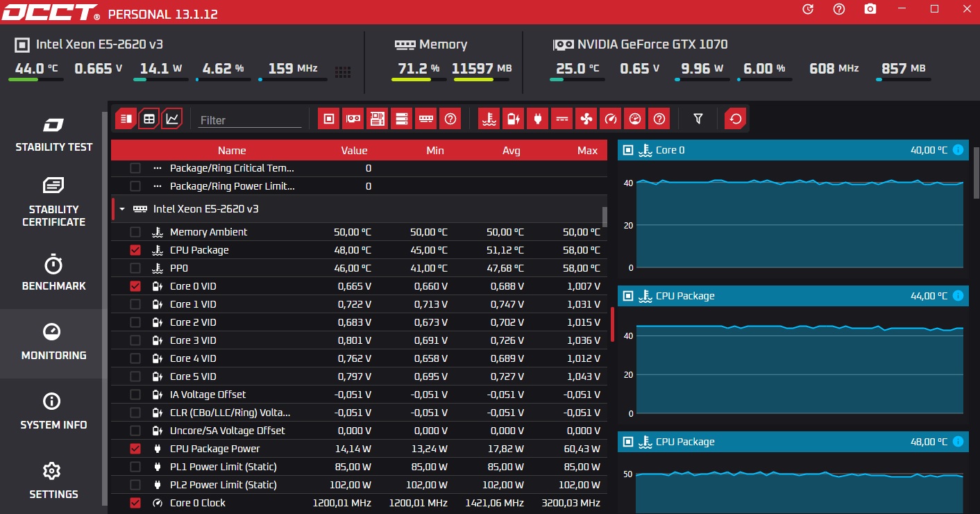The height and width of the screenshot is (514, 980).
Task: Click the Filter text field
Action: click(250, 120)
